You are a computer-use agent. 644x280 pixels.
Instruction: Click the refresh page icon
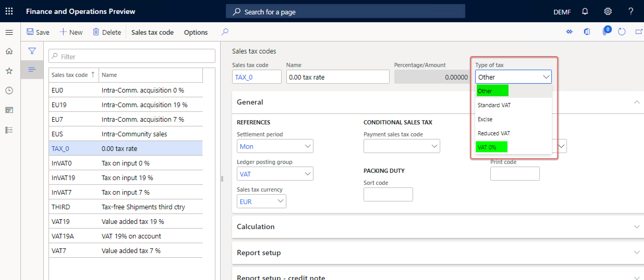point(622,32)
